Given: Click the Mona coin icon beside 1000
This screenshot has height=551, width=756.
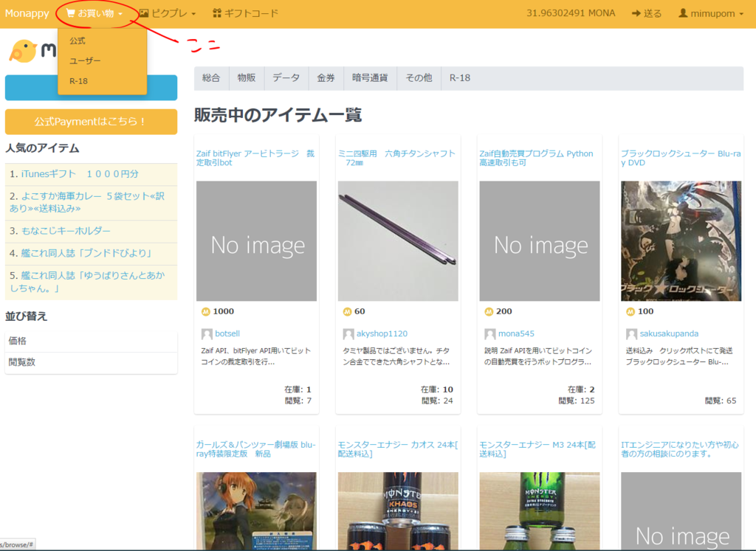Looking at the screenshot, I should point(206,311).
